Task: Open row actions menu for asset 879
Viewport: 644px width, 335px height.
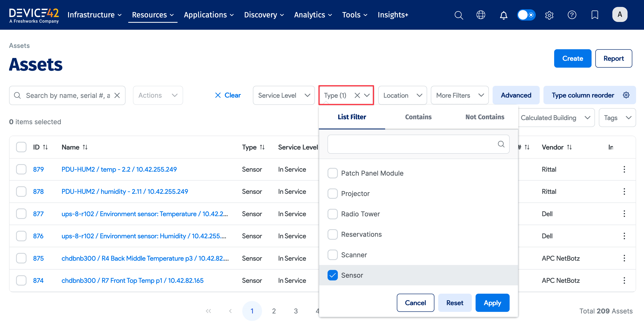Action: 624,169
